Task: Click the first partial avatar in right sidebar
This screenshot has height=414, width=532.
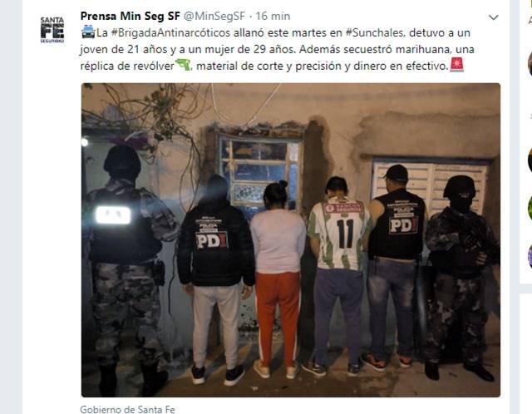Action: [x=530, y=63]
